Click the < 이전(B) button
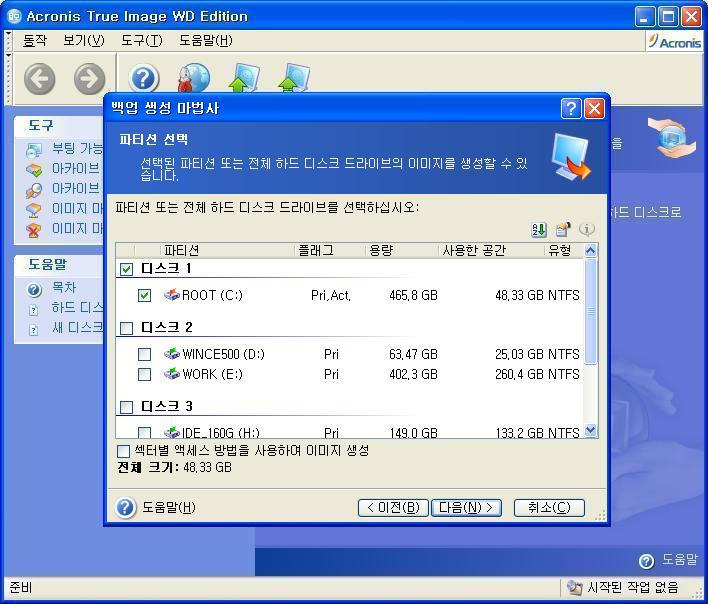 click(x=392, y=508)
